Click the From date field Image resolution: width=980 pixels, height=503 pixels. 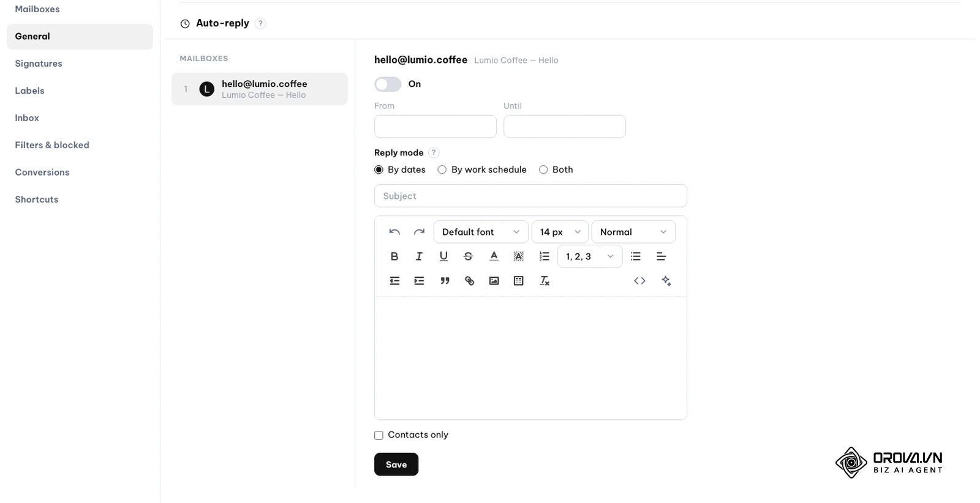(435, 127)
